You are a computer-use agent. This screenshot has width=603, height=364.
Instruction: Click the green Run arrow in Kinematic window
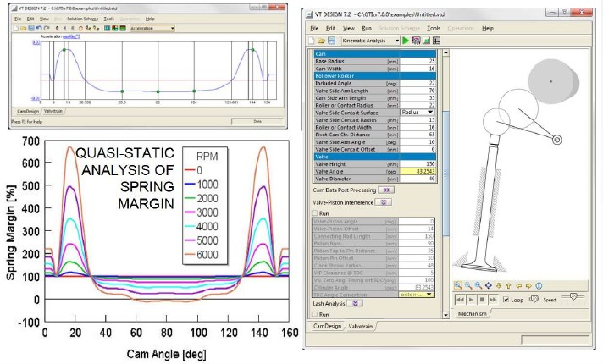pyautogui.click(x=405, y=40)
